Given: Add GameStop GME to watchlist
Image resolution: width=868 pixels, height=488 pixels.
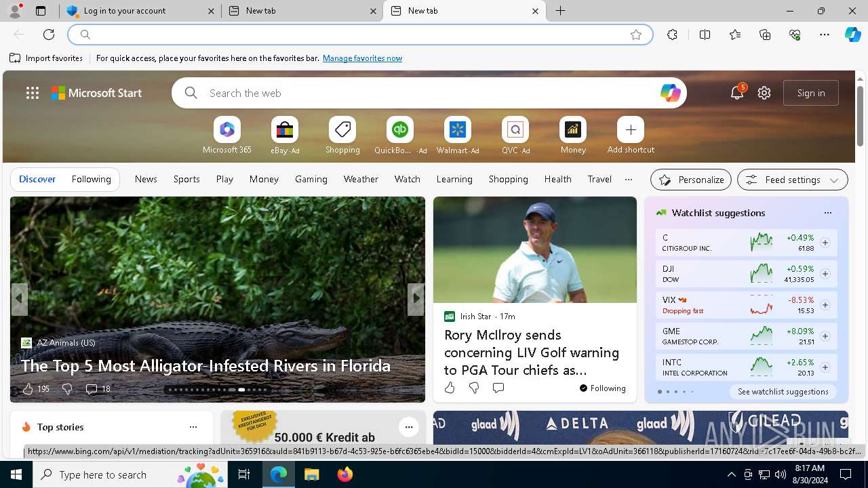Looking at the screenshot, I should pyautogui.click(x=825, y=336).
